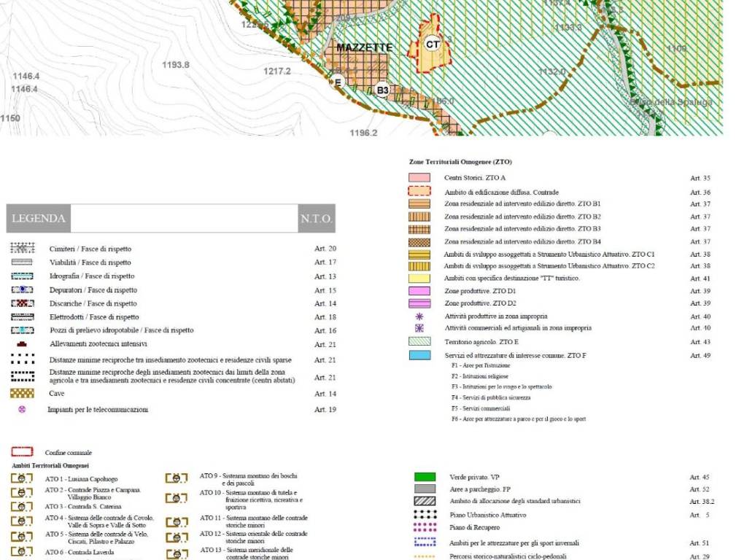Select the Ambito di edificazione diffusa swatch

pos(419,192)
